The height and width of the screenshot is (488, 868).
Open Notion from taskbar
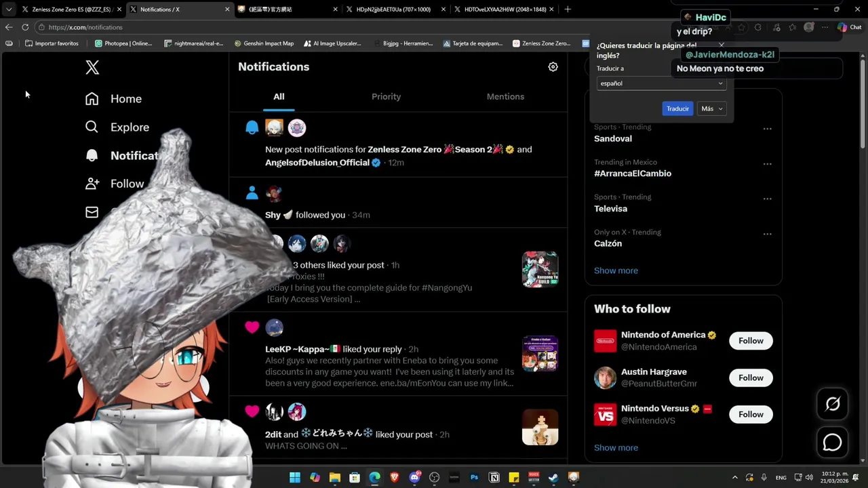494,477
